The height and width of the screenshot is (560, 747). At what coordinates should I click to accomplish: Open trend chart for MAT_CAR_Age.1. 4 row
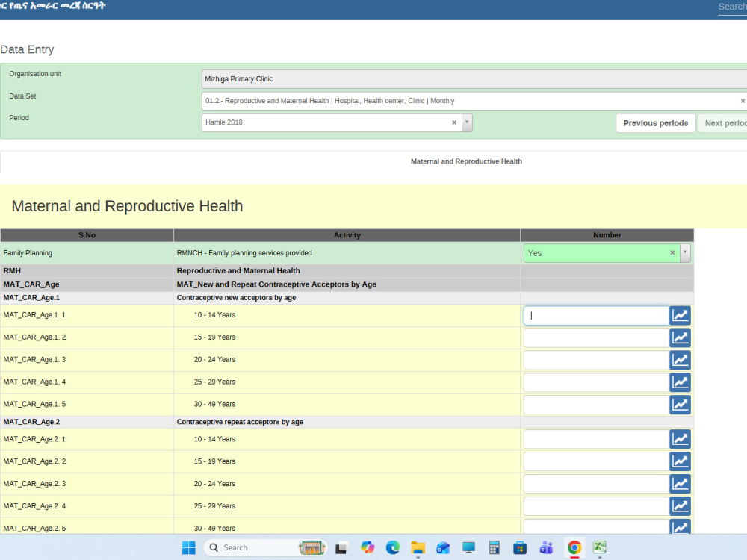point(680,382)
